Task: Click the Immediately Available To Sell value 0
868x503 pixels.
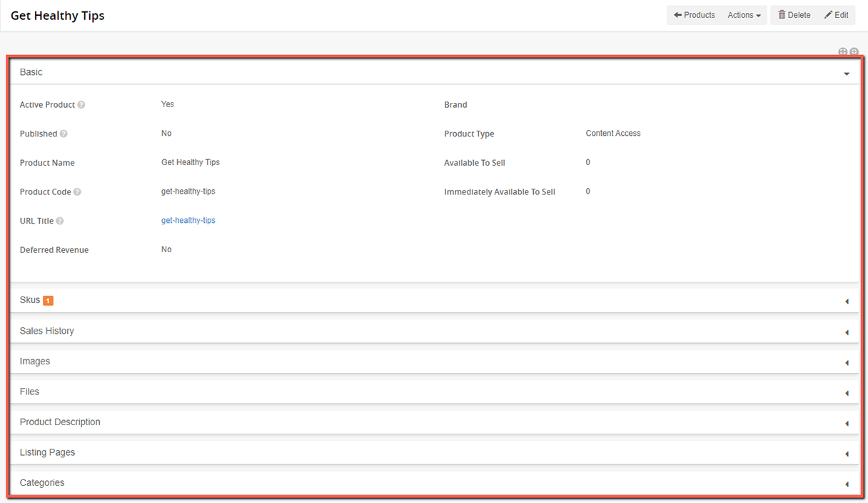Action: [x=588, y=191]
